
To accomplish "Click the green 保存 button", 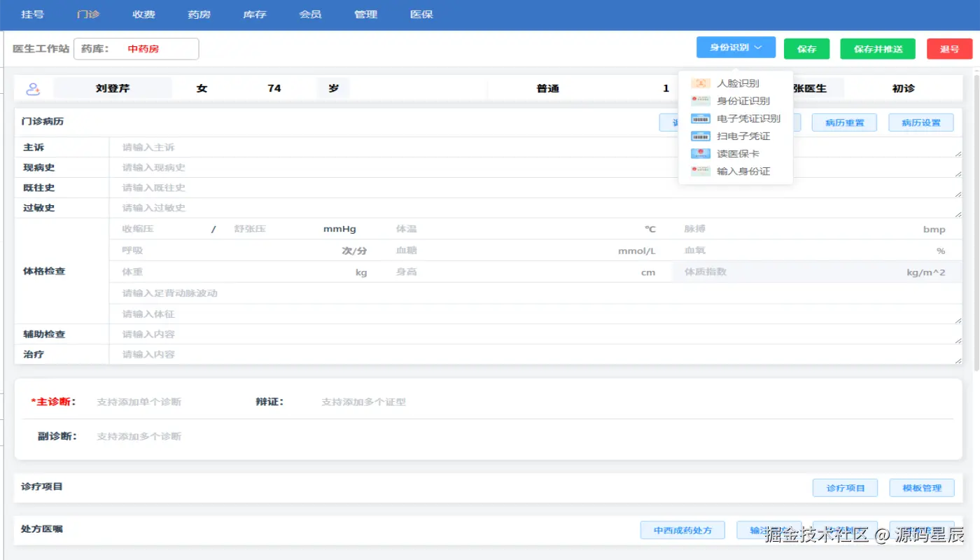I will (x=807, y=49).
